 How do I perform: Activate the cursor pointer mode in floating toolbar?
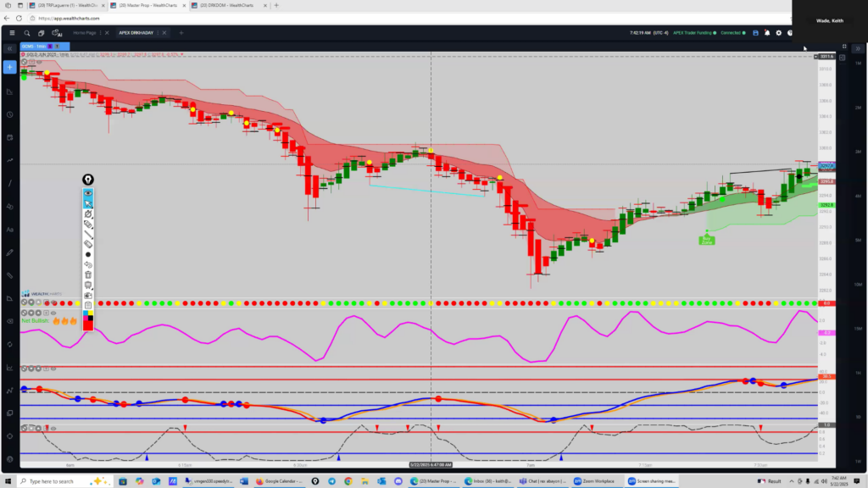pos(88,203)
